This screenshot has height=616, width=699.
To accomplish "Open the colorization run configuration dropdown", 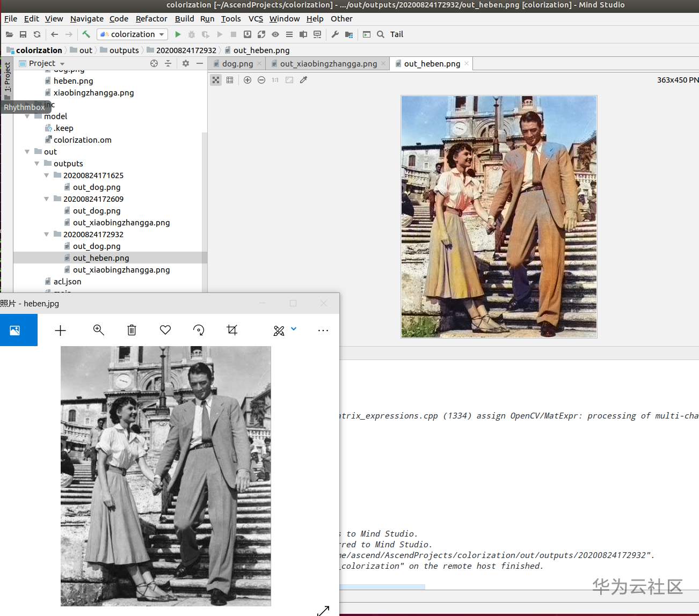I will [133, 34].
